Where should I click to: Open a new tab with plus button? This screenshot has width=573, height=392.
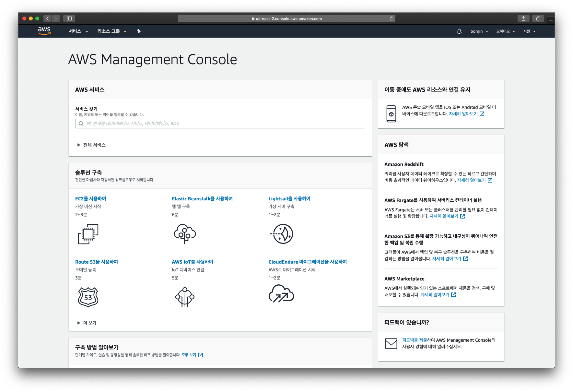tap(551, 20)
